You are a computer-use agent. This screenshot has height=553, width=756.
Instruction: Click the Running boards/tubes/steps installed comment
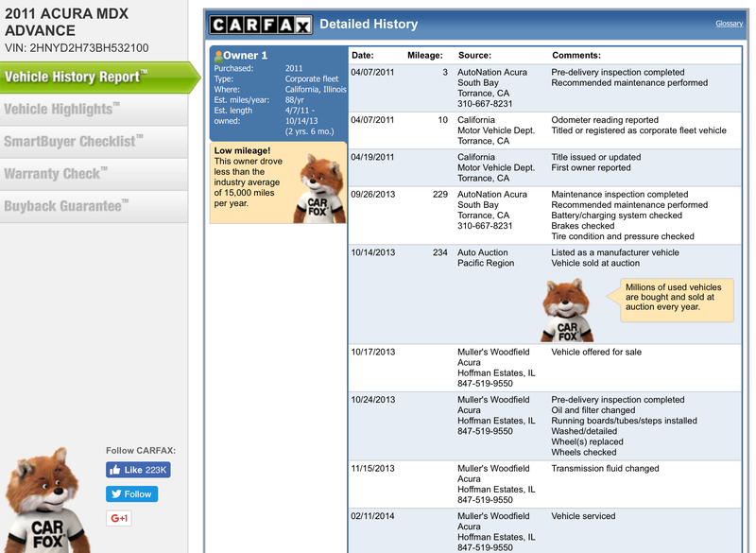tap(625, 421)
